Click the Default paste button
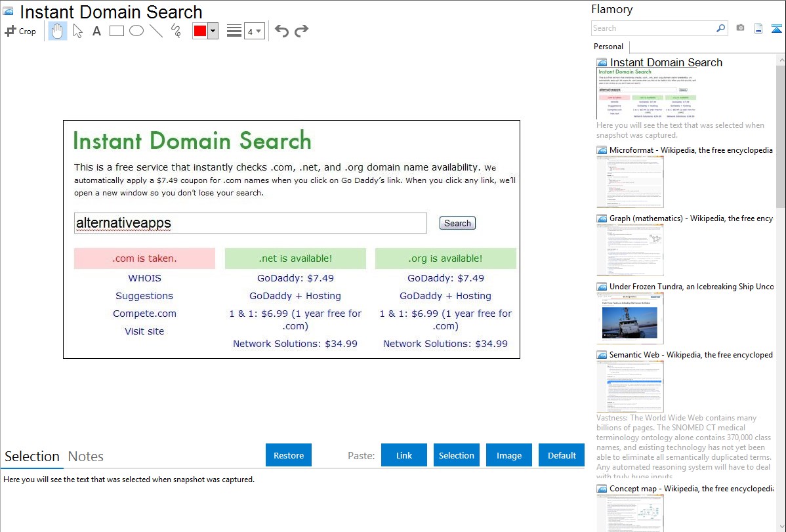 (562, 455)
